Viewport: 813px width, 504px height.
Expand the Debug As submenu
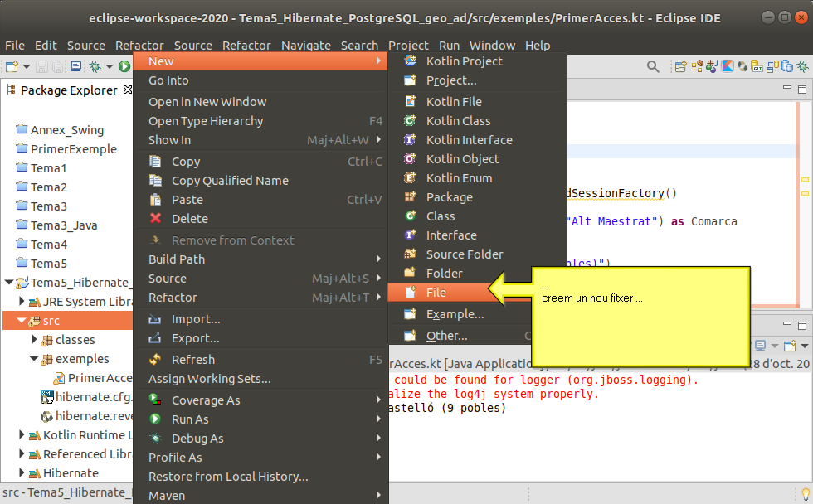click(x=260, y=439)
